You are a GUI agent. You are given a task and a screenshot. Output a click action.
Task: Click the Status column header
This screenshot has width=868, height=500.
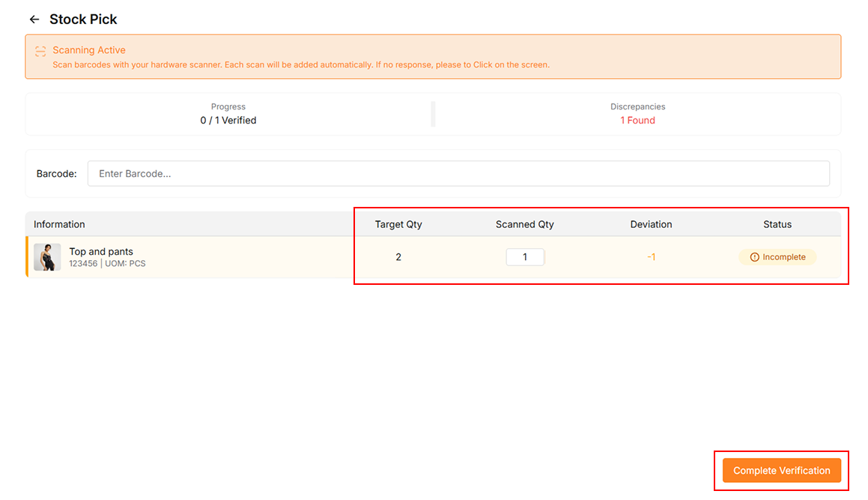[x=777, y=224]
